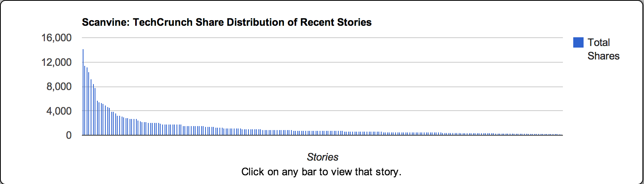Click the 8,000 y-axis label
Screen dimensions: 644x184
coord(59,86)
